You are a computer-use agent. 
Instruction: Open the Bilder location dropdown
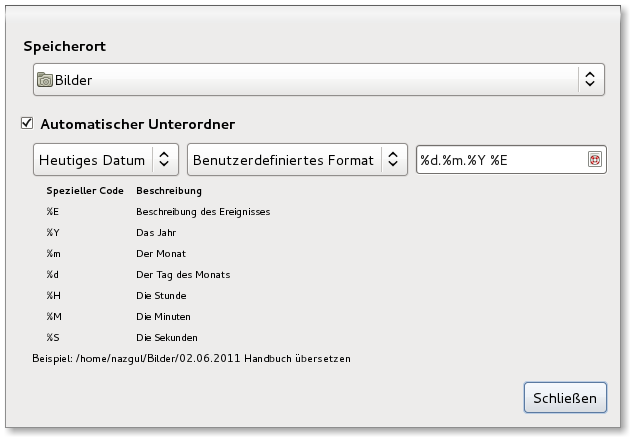pos(318,79)
